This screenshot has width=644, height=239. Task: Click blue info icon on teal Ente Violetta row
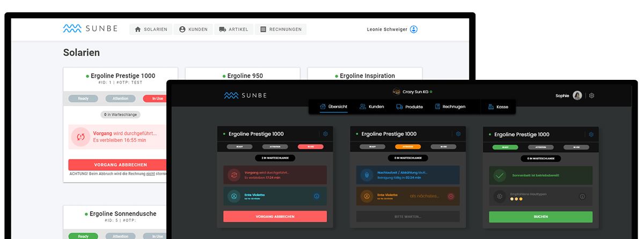(x=317, y=197)
